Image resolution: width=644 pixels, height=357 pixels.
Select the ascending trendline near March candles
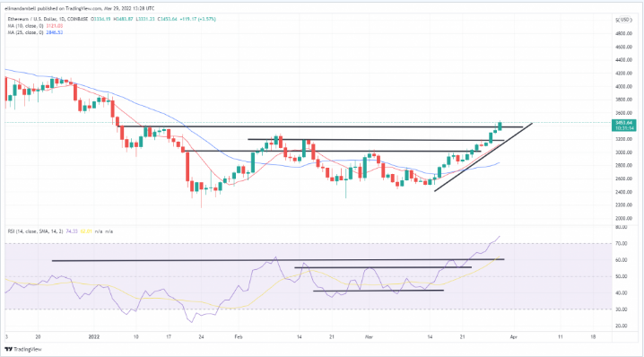[483, 157]
